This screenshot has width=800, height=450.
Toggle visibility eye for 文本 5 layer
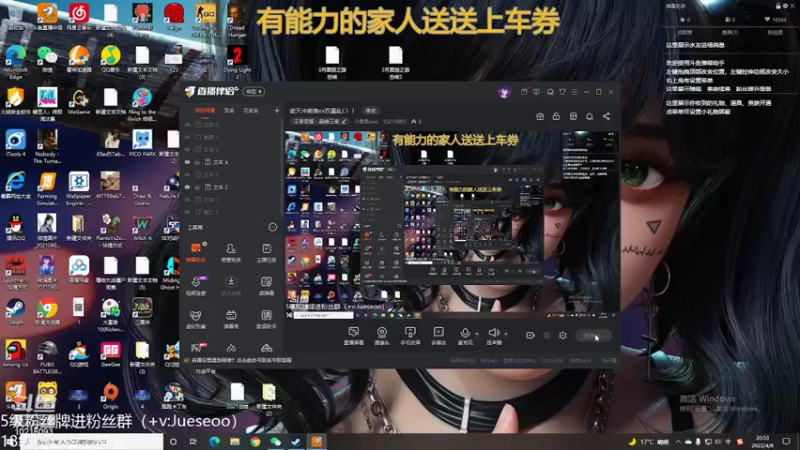(x=187, y=149)
